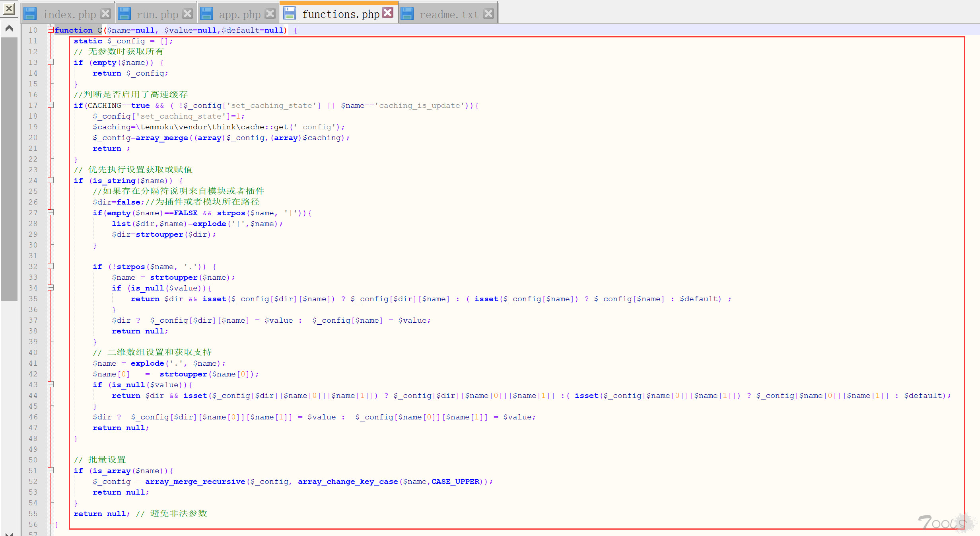Click 'caching_is_update' string on line 17
The height and width of the screenshot is (536, 980).
420,105
